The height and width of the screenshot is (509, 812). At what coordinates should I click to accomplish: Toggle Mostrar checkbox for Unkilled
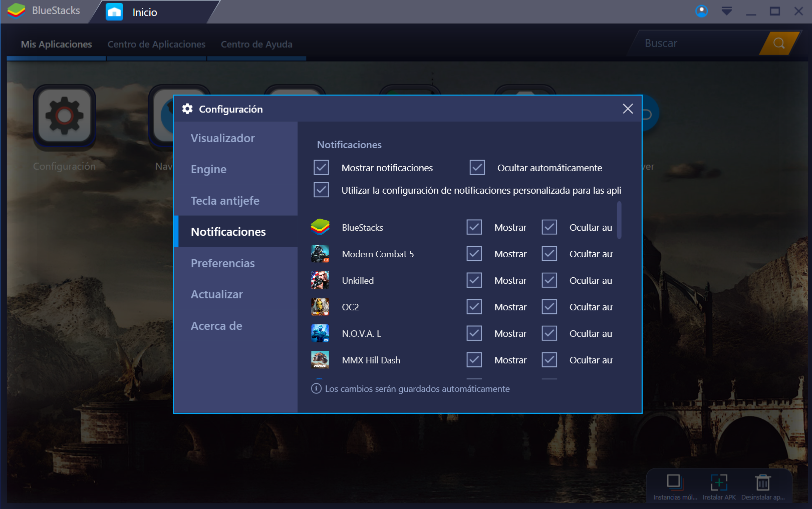coord(474,280)
